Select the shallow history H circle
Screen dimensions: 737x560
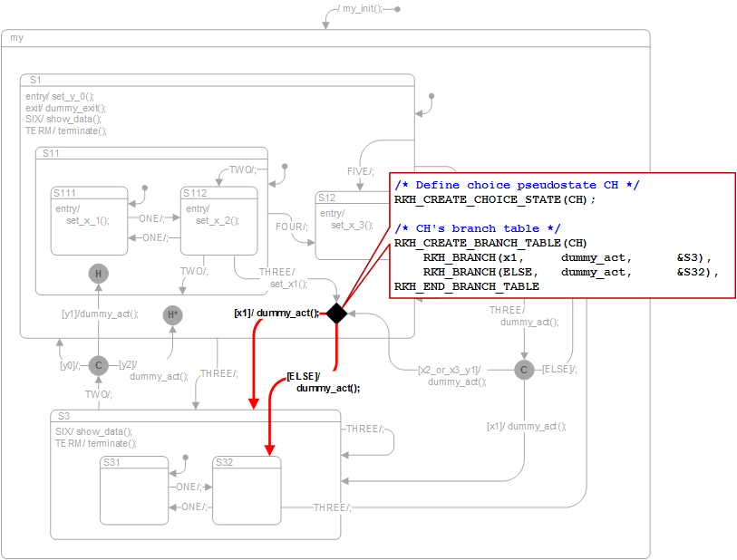tap(99, 273)
